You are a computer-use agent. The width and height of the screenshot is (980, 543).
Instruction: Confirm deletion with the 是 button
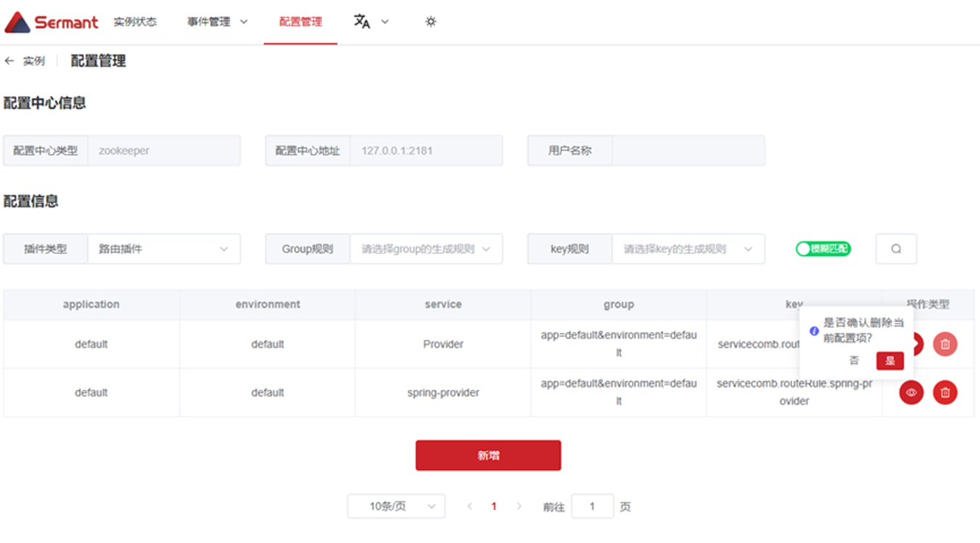[x=890, y=361]
